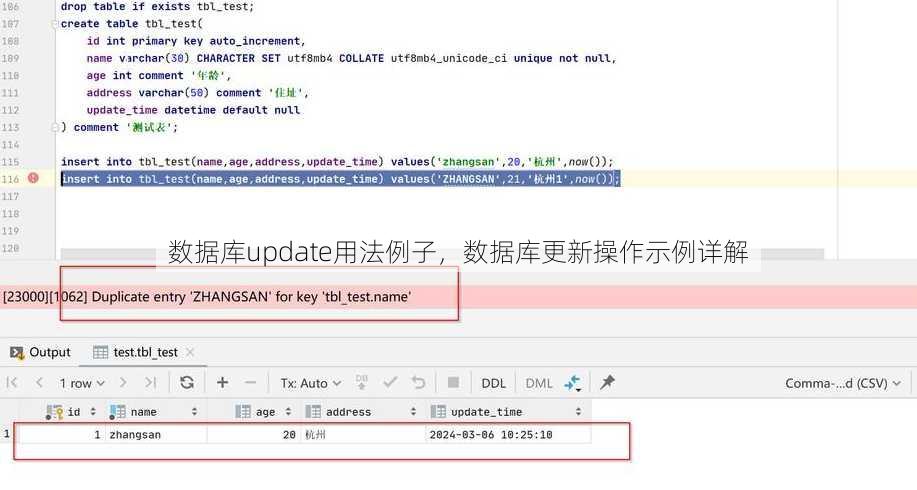Sort by the update_time column header
The image size is (917, 490).
click(x=506, y=412)
